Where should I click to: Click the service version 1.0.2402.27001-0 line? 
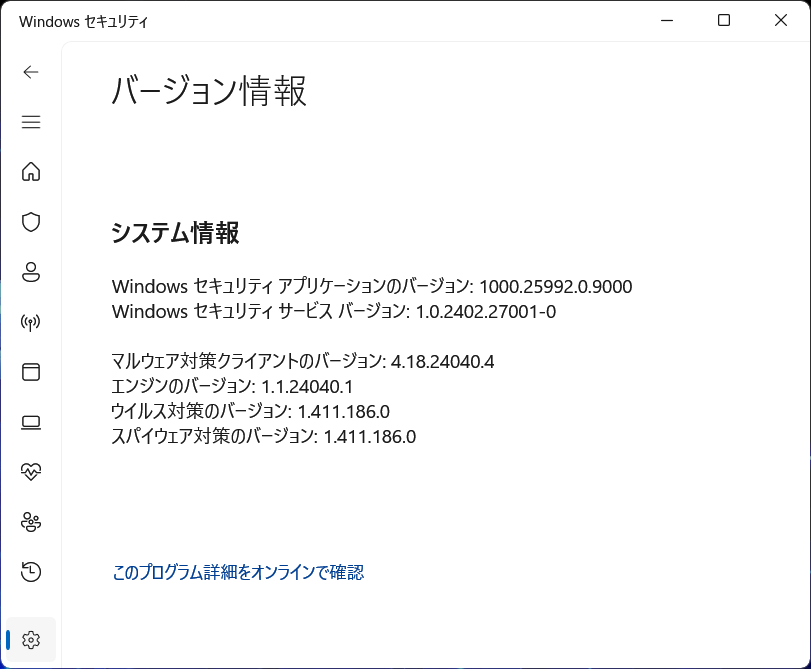pos(334,311)
